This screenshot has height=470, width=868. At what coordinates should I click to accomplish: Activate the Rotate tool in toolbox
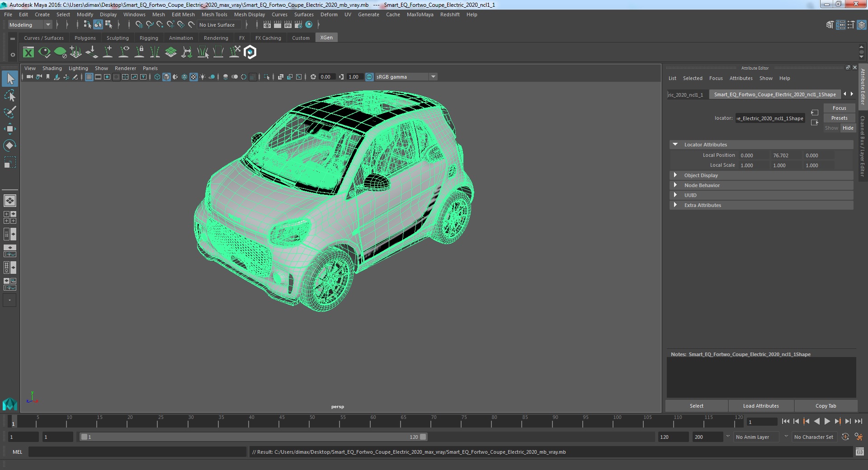(x=10, y=145)
